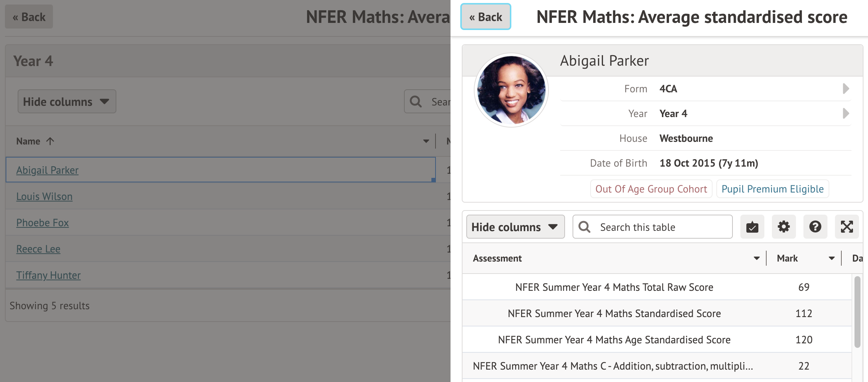
Task: Open Hide columns dropdown in pupil panel
Action: [515, 227]
